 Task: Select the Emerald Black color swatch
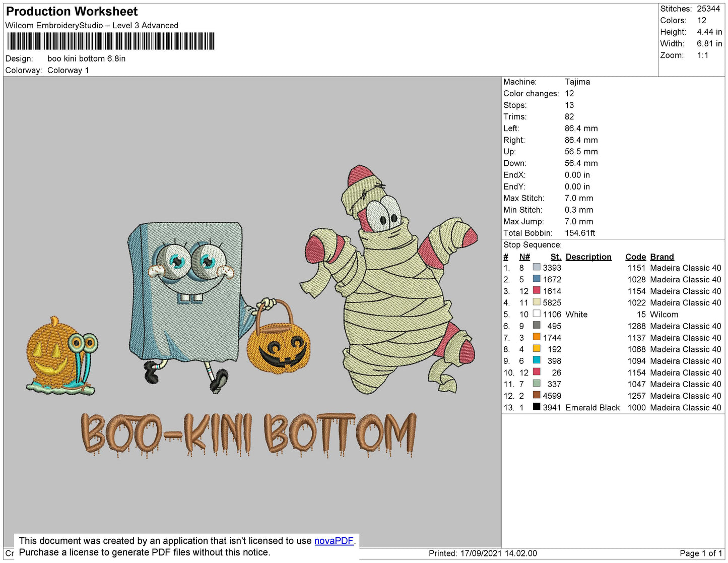[x=537, y=407]
